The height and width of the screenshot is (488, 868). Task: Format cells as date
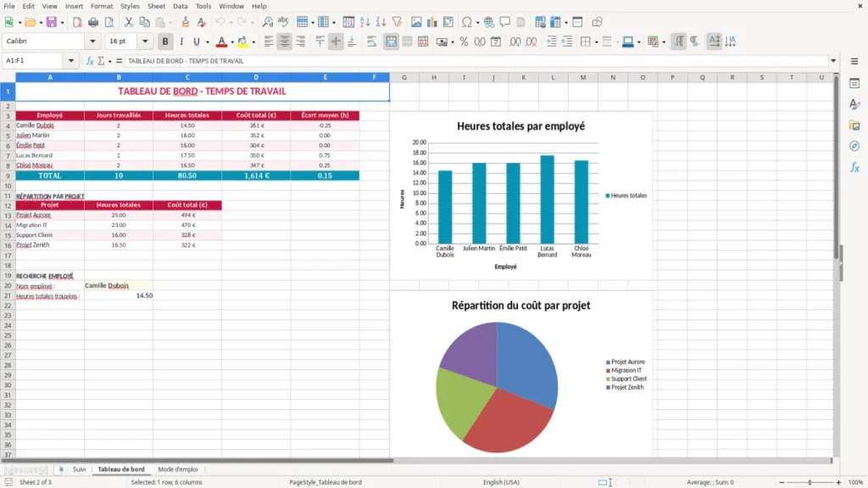496,42
